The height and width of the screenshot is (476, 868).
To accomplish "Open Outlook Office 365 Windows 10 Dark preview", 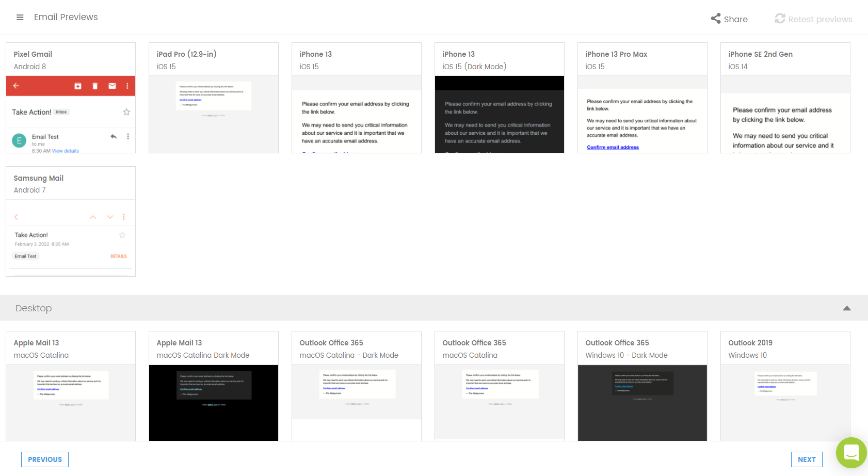I will tap(642, 386).
